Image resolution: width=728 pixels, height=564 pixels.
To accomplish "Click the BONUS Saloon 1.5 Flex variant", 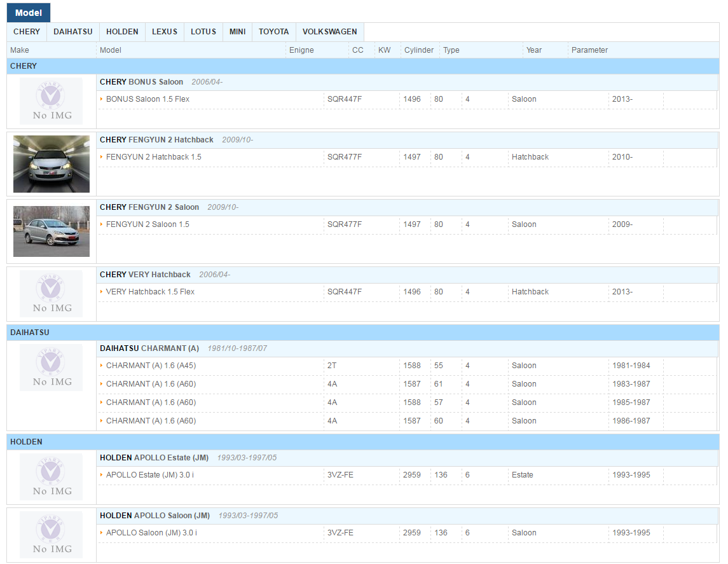I will point(148,99).
